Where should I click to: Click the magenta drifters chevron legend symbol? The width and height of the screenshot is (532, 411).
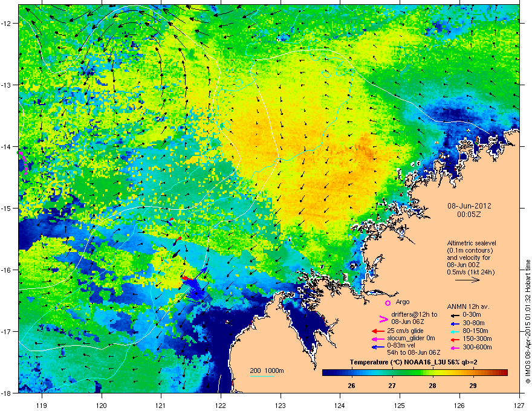[x=383, y=319]
